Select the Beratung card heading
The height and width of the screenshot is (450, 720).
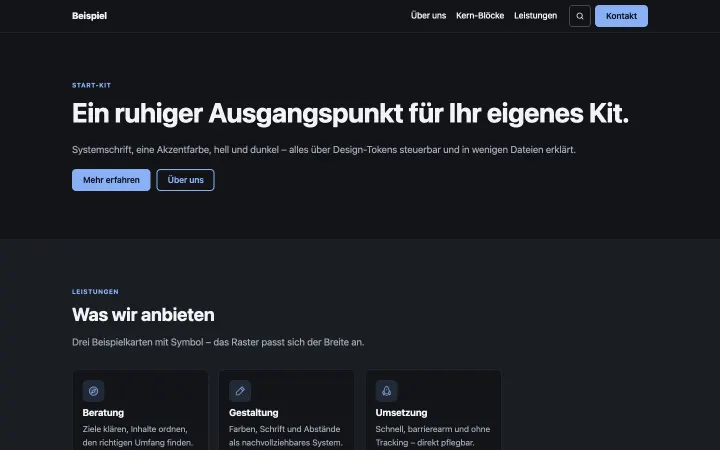[103, 413]
